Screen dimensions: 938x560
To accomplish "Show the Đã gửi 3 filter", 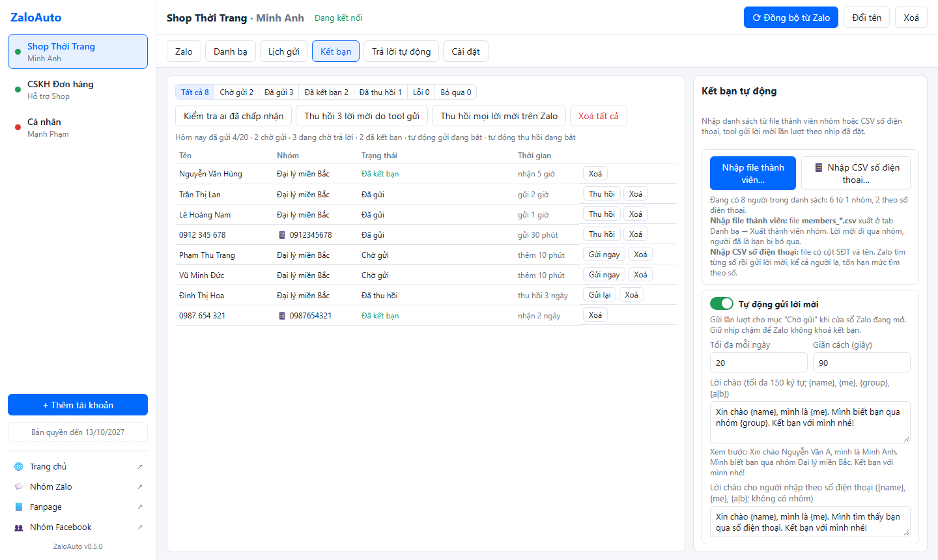I will point(279,92).
